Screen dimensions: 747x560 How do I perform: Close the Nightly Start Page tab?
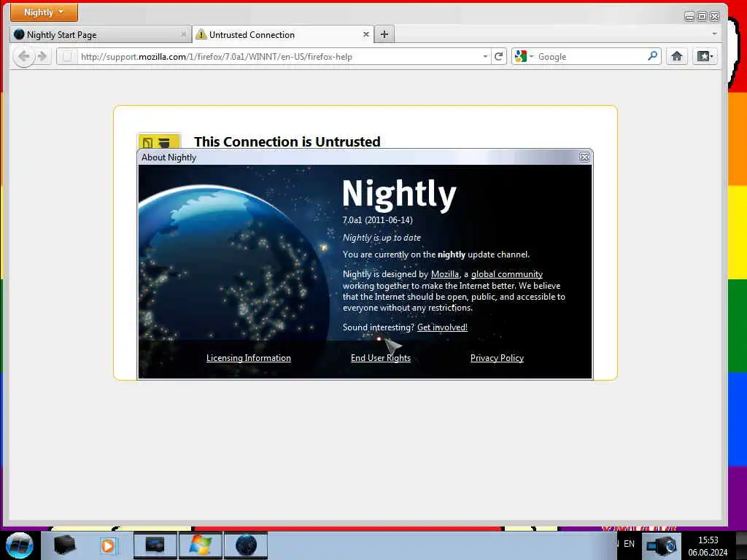pos(183,34)
